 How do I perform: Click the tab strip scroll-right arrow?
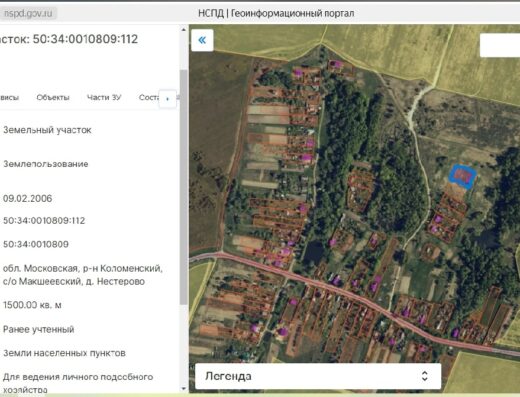(x=167, y=99)
